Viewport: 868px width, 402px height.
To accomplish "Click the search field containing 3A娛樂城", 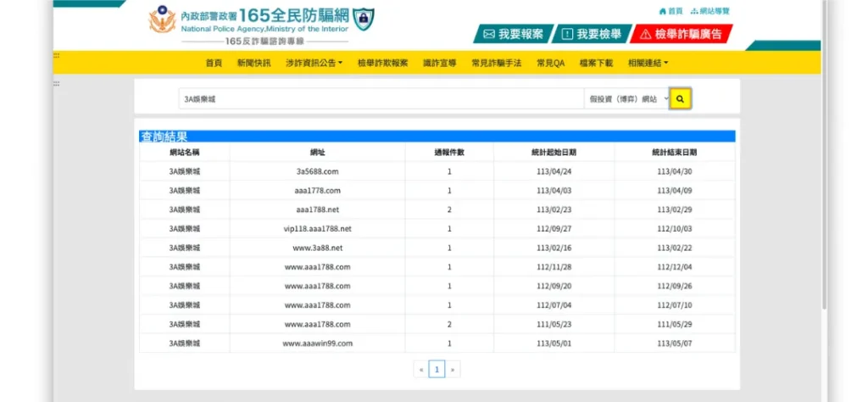I will [x=381, y=99].
